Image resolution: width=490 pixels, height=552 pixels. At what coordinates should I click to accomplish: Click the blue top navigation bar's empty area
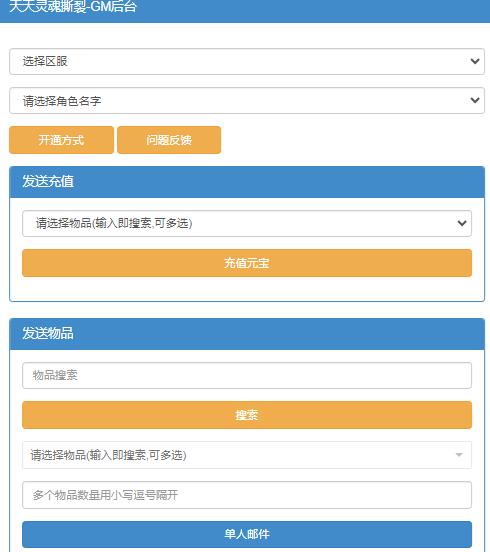[x=313, y=10]
